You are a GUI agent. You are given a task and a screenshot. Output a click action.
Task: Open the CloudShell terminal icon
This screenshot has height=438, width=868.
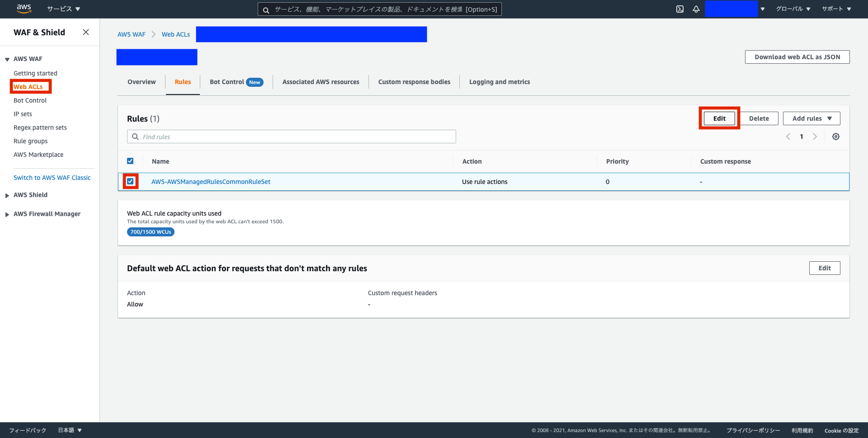click(680, 9)
